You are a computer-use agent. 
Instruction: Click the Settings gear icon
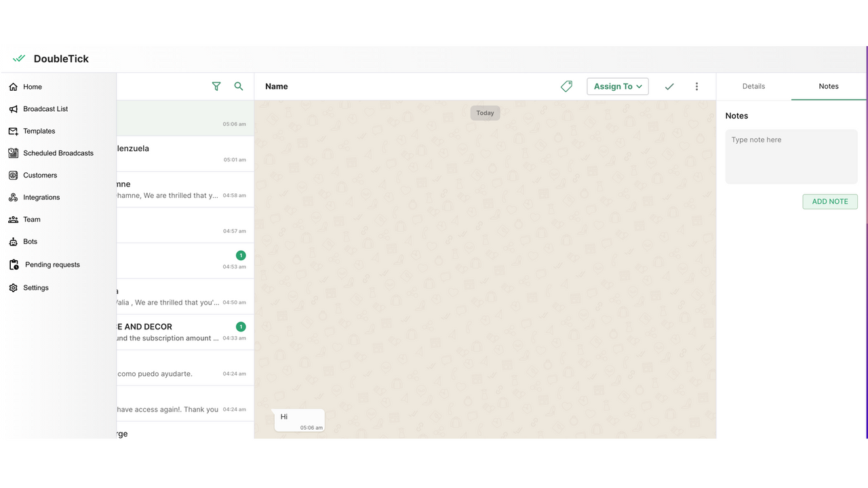click(x=13, y=287)
